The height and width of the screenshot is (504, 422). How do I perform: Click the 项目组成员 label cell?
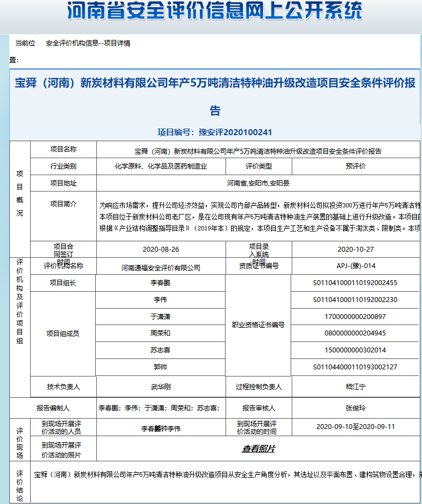pyautogui.click(x=63, y=334)
